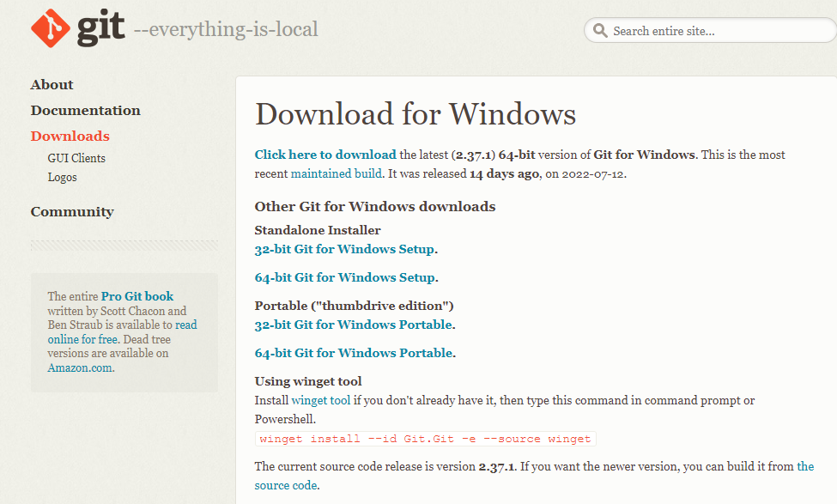
Task: Download the 64-bit Git for Windows Portable
Action: [x=352, y=353]
